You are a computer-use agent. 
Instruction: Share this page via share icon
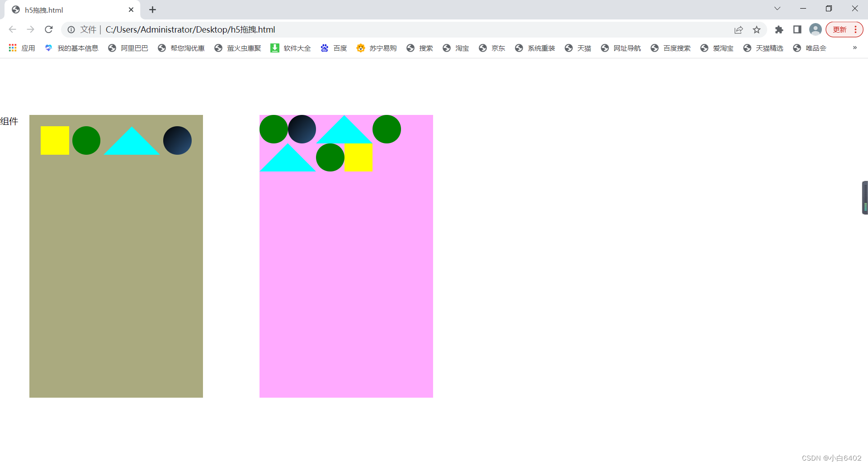click(739, 29)
